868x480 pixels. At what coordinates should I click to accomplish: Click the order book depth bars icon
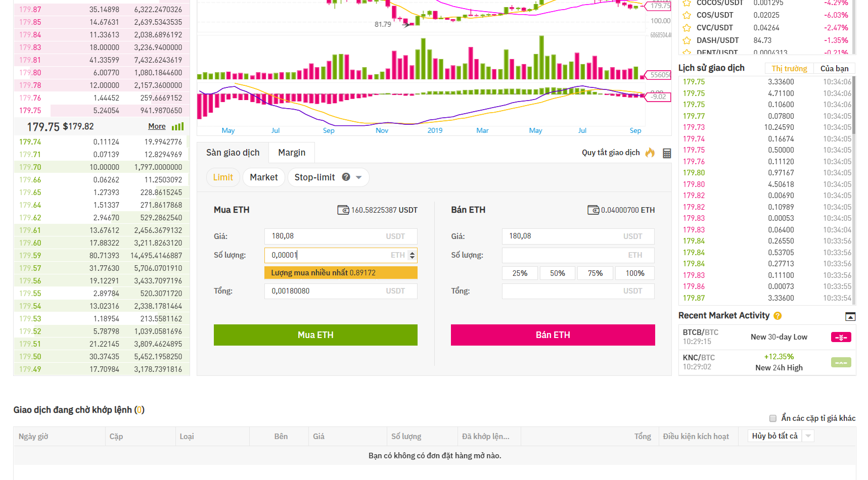(177, 126)
